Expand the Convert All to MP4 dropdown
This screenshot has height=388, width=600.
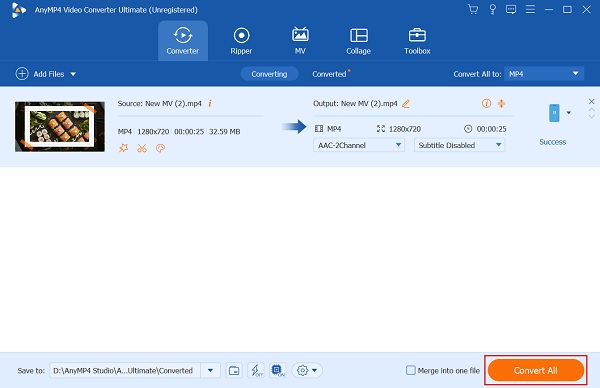[544, 74]
